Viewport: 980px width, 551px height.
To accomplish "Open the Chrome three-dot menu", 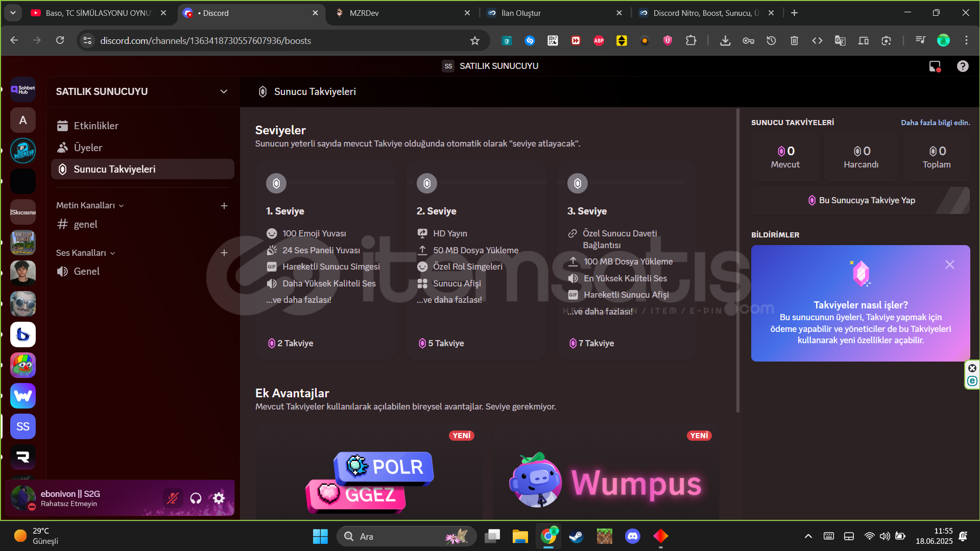I will (966, 40).
